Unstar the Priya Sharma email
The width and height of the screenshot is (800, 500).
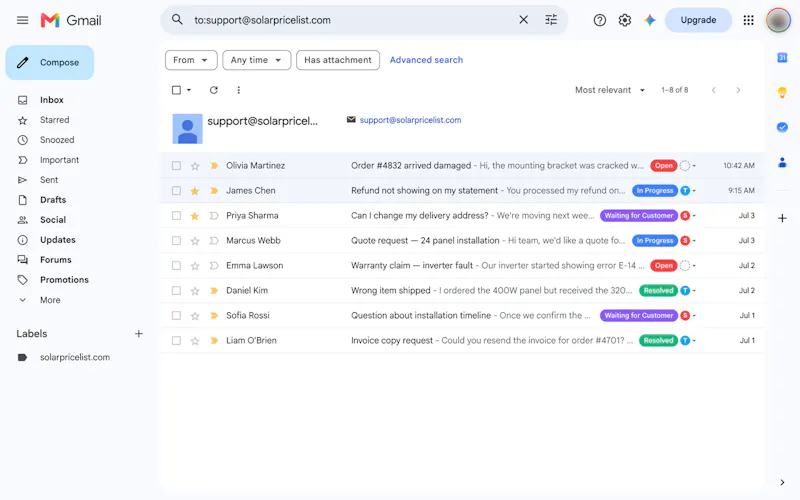[x=194, y=215]
